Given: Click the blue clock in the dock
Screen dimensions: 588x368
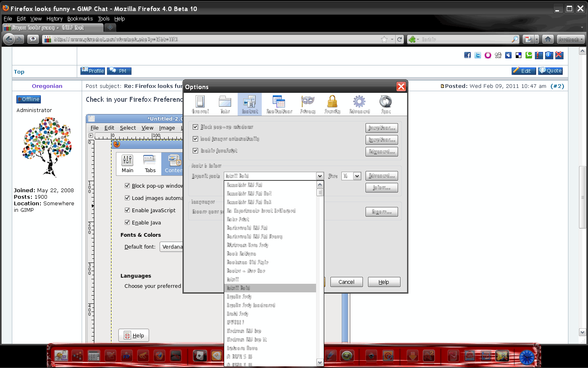Looking at the screenshot, I should (x=527, y=357).
